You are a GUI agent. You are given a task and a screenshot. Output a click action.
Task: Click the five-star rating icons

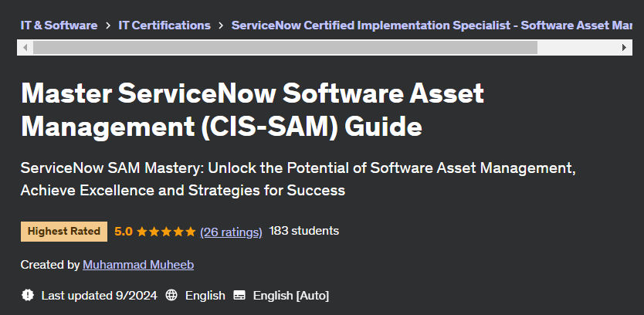coord(166,232)
